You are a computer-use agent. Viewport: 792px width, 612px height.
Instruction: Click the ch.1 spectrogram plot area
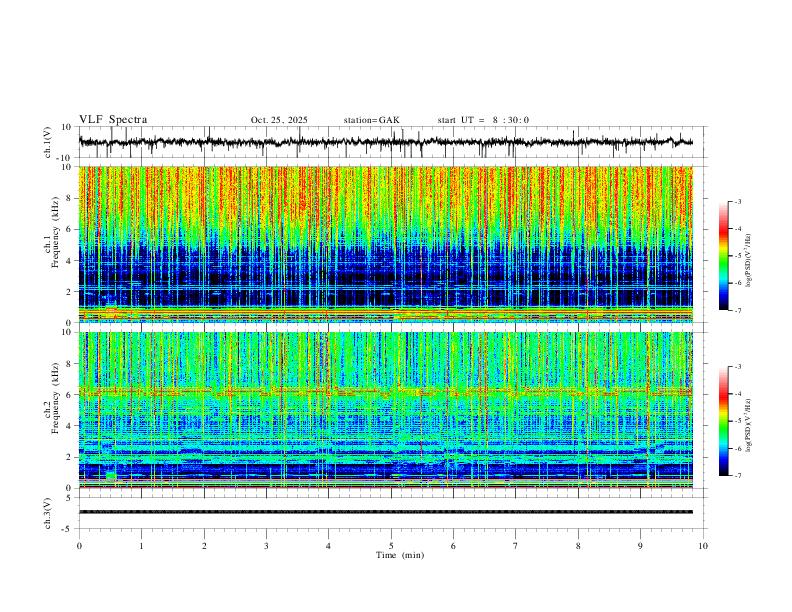(386, 244)
